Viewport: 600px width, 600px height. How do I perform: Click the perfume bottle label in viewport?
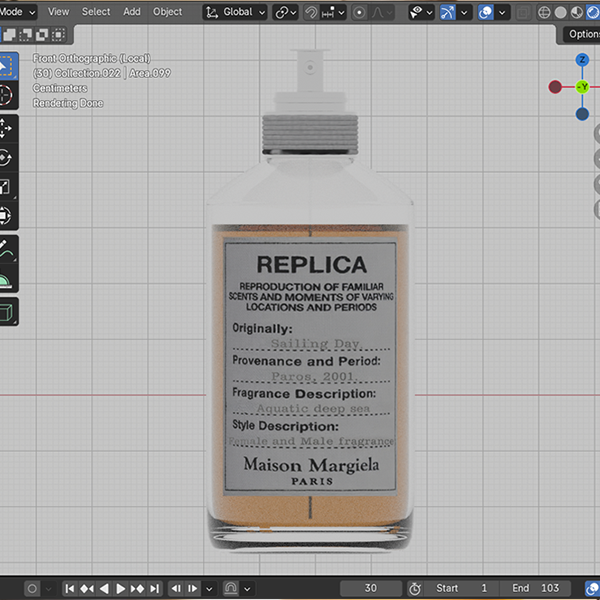pos(310,366)
